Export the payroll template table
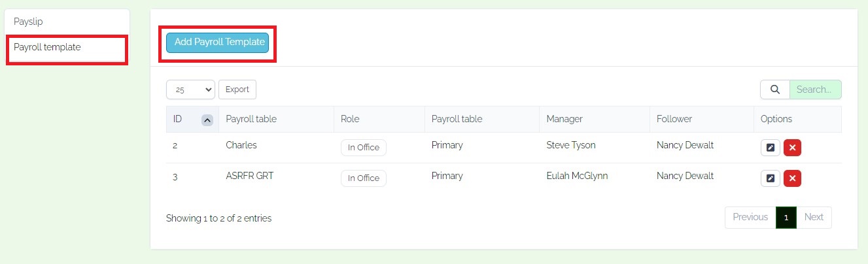Image resolution: width=868 pixels, height=264 pixels. 237,90
